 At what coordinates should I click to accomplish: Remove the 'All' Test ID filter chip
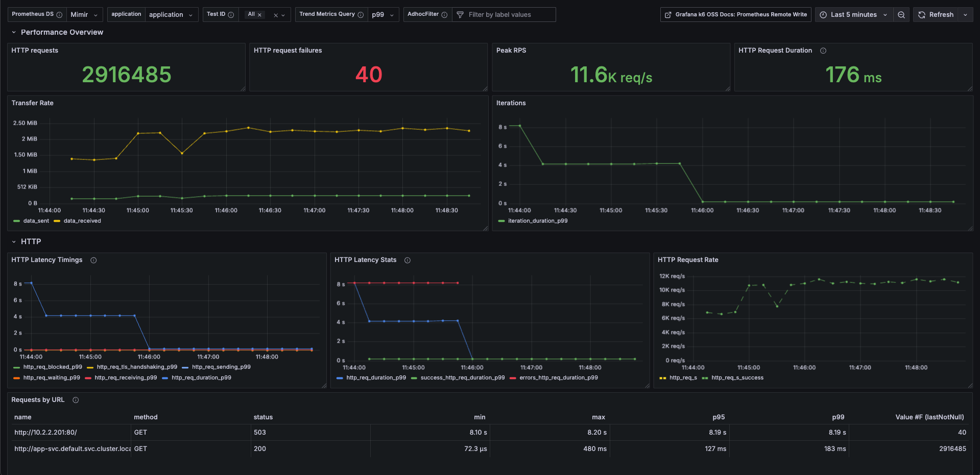point(259,15)
